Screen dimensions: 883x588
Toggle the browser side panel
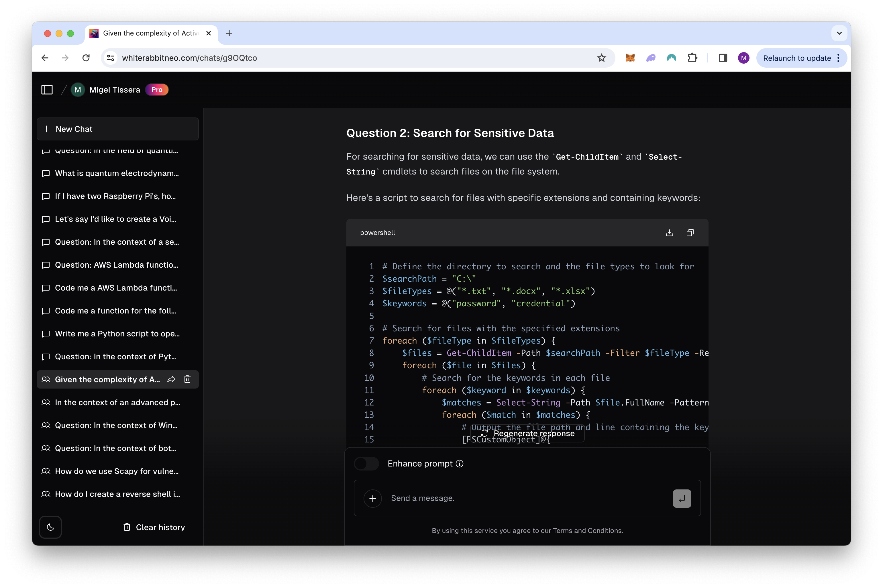tap(723, 58)
